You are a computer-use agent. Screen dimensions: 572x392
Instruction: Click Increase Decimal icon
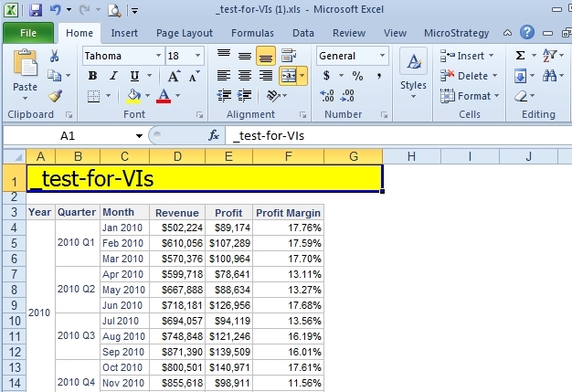pos(328,96)
